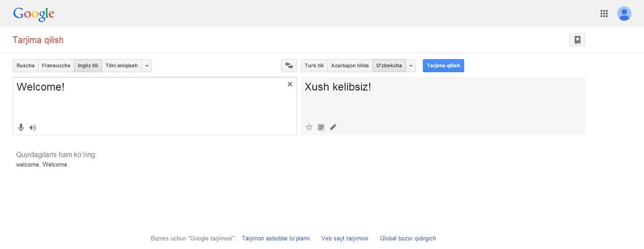Click Quyidagilarni ham ko'ring label
Image resolution: width=644 pixels, height=249 pixels.
coord(56,155)
